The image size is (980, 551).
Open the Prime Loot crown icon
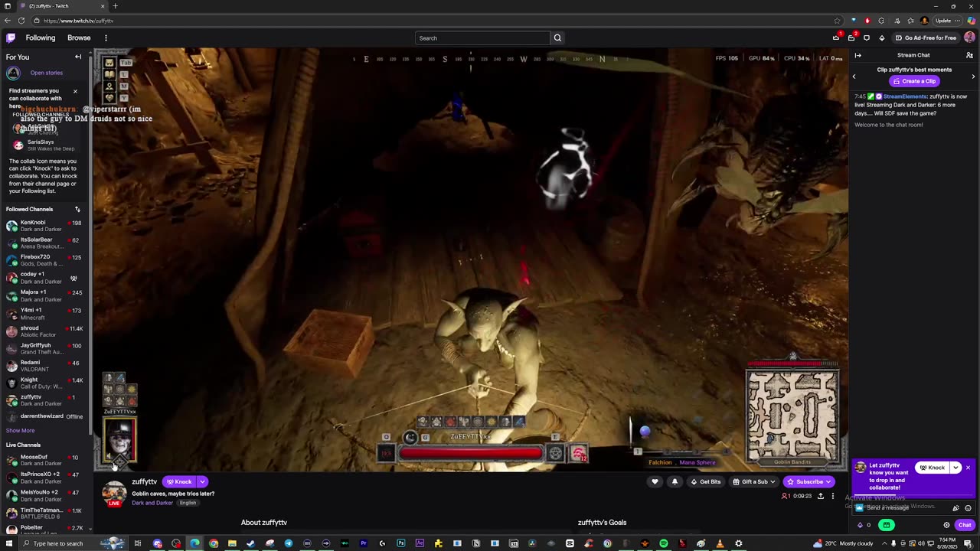coord(836,37)
